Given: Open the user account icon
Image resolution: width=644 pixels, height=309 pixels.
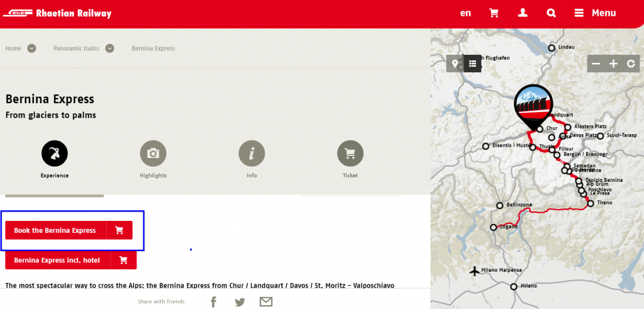Looking at the screenshot, I should [x=523, y=13].
